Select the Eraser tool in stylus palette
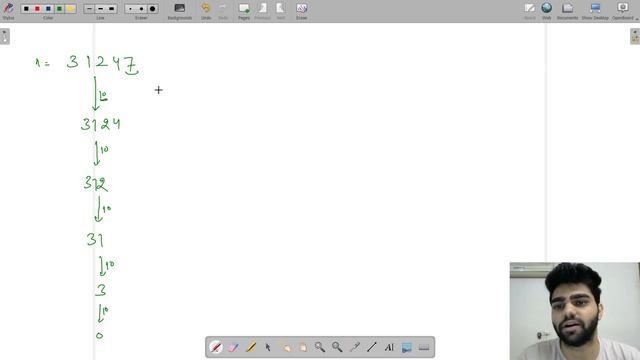This screenshot has height=360, width=640. pyautogui.click(x=233, y=347)
